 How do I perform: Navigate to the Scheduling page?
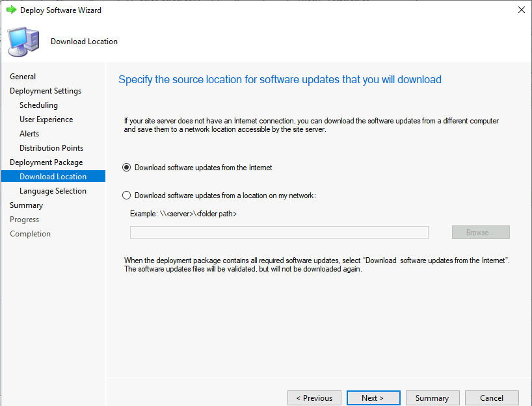pyautogui.click(x=38, y=105)
